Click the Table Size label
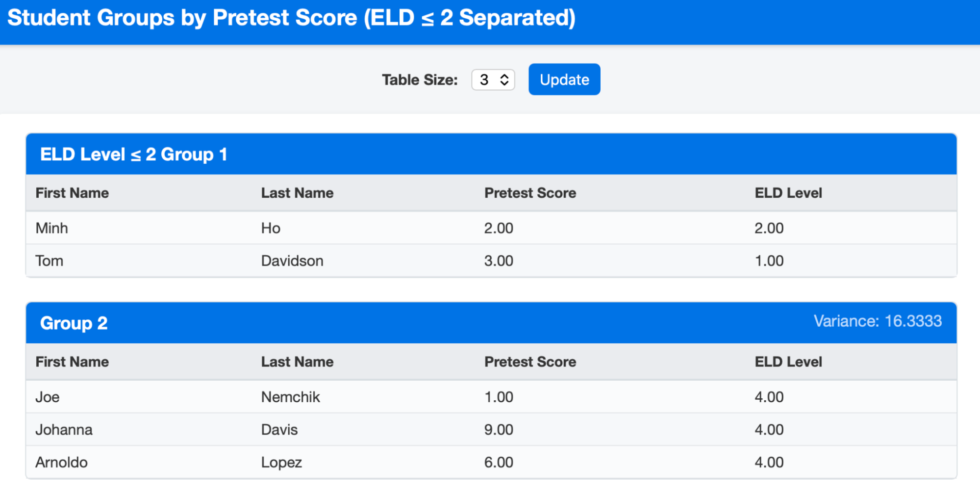Viewport: 980px width, 492px height. tap(420, 80)
